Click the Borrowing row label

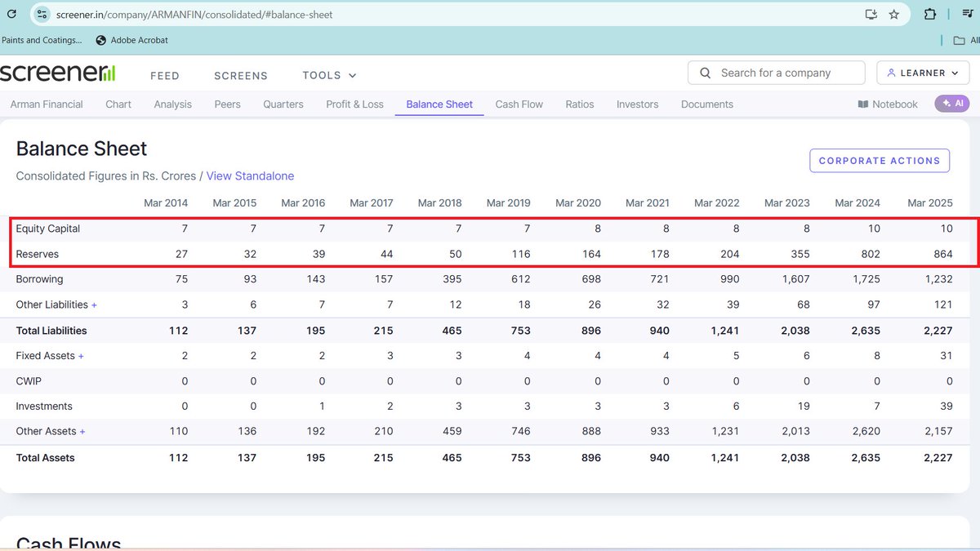tap(39, 279)
